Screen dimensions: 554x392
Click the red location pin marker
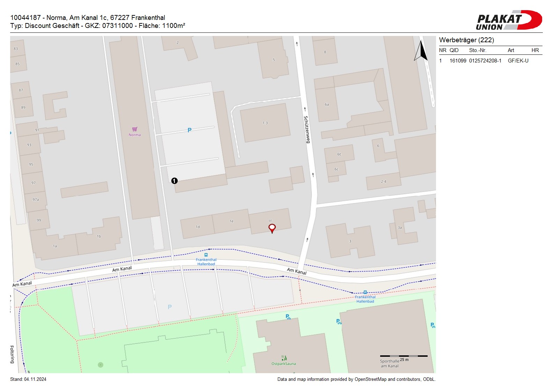tap(272, 229)
